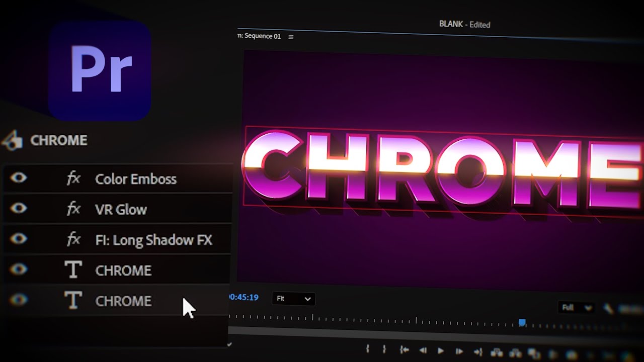Click the BLANK - Edited title
Screen dimensions: 644x362
tap(464, 24)
